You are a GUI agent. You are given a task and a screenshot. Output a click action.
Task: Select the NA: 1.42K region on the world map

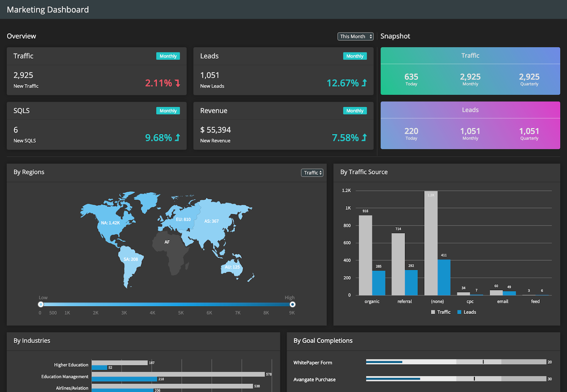pos(111,223)
